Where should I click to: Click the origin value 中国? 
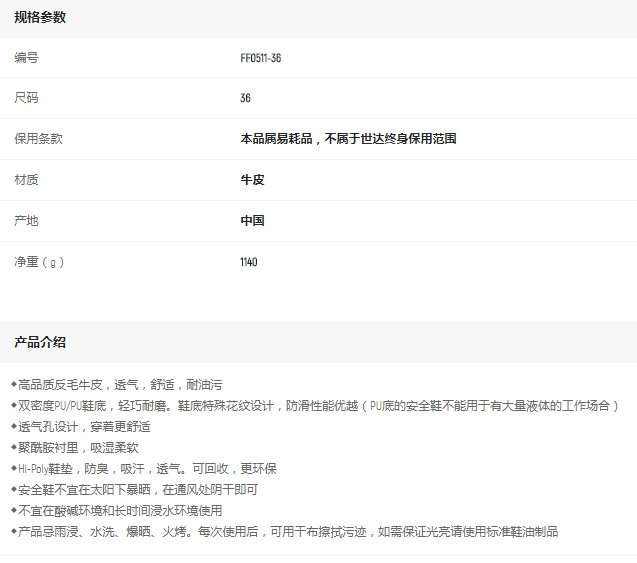click(252, 221)
